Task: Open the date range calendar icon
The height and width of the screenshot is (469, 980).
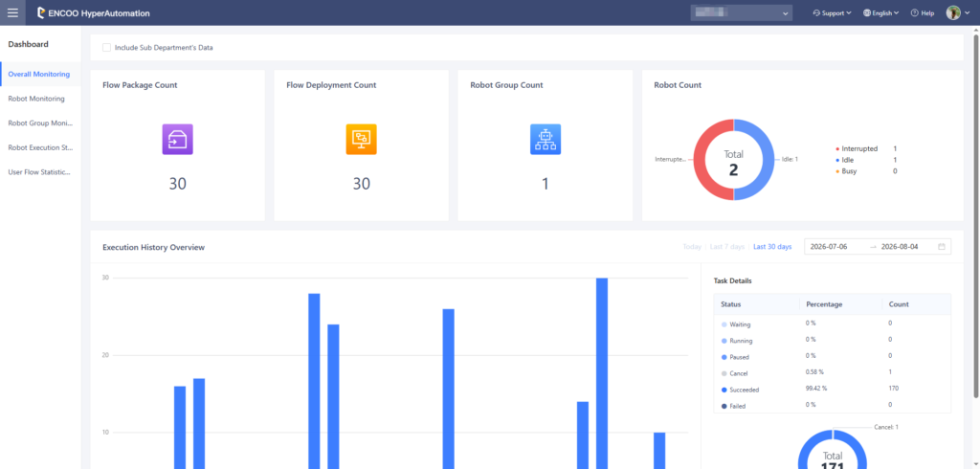Action: [x=942, y=246]
